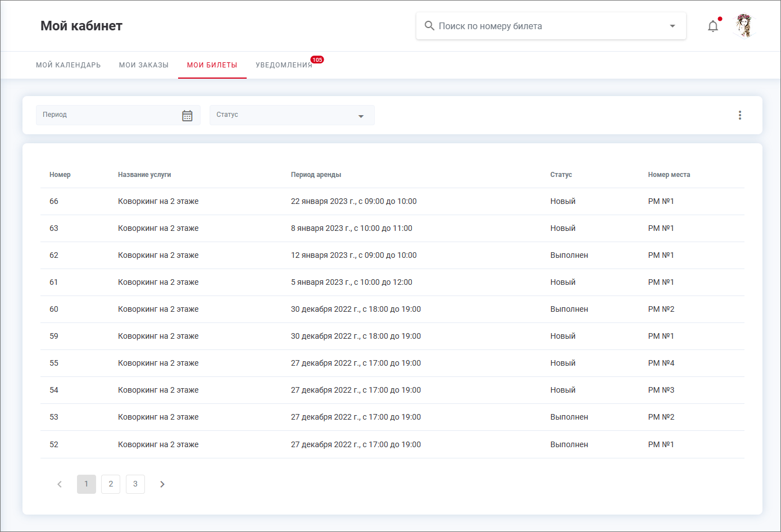Sort by Период аренды column header
The width and height of the screenshot is (781, 532).
[316, 175]
